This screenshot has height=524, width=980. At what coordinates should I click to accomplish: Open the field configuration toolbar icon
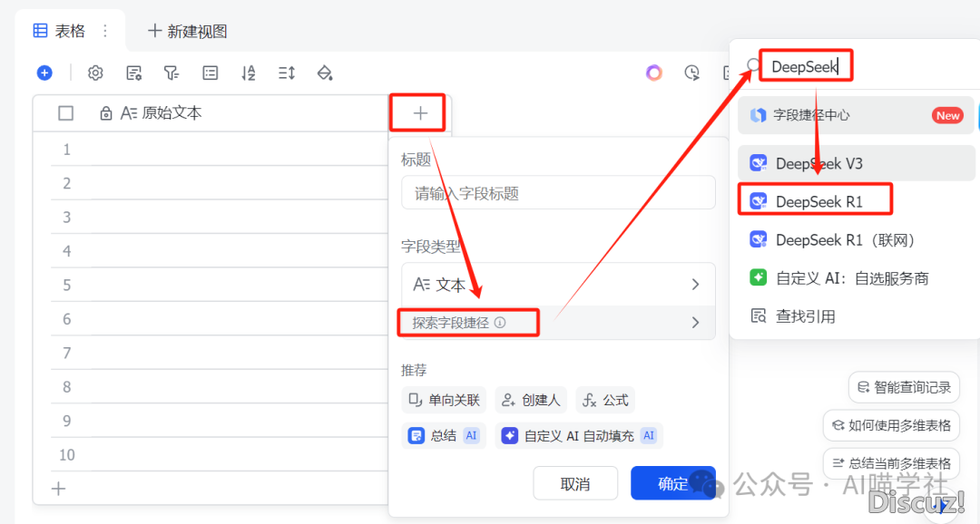pos(133,73)
